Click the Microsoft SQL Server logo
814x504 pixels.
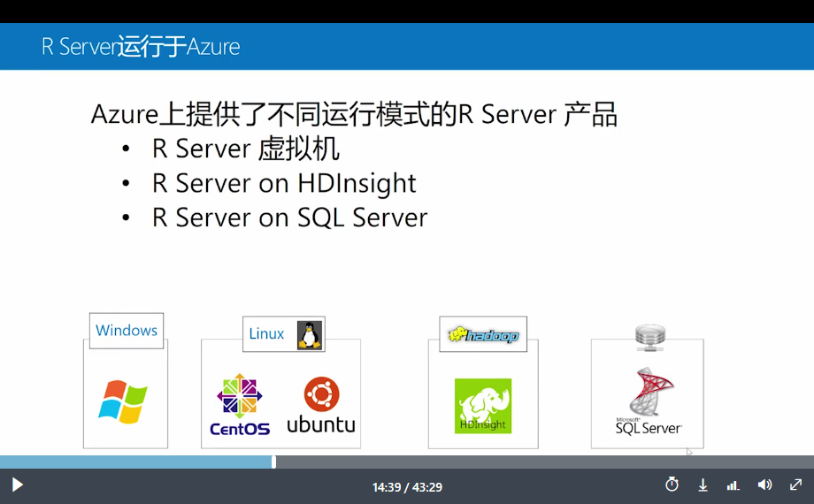click(x=649, y=401)
